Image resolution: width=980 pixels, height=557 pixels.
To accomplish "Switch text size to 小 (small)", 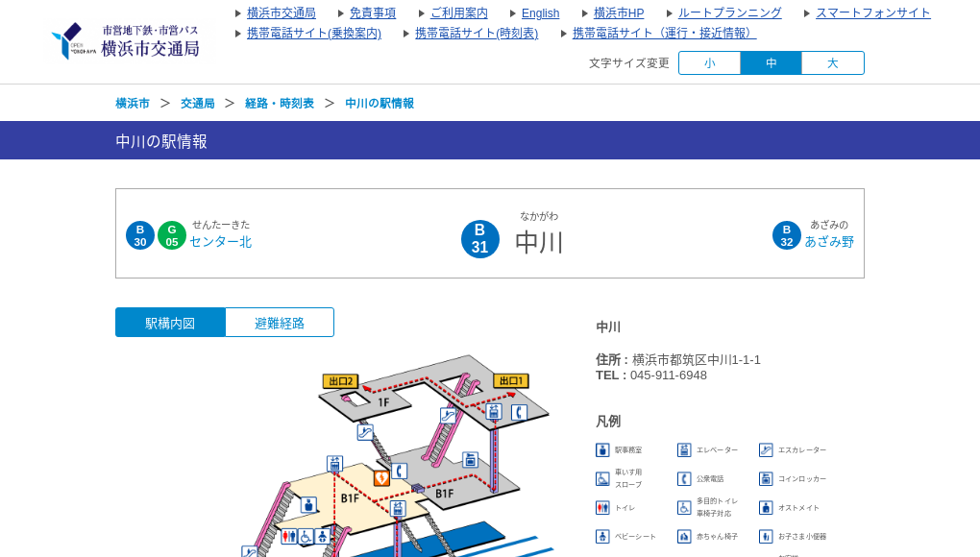I will coord(709,62).
